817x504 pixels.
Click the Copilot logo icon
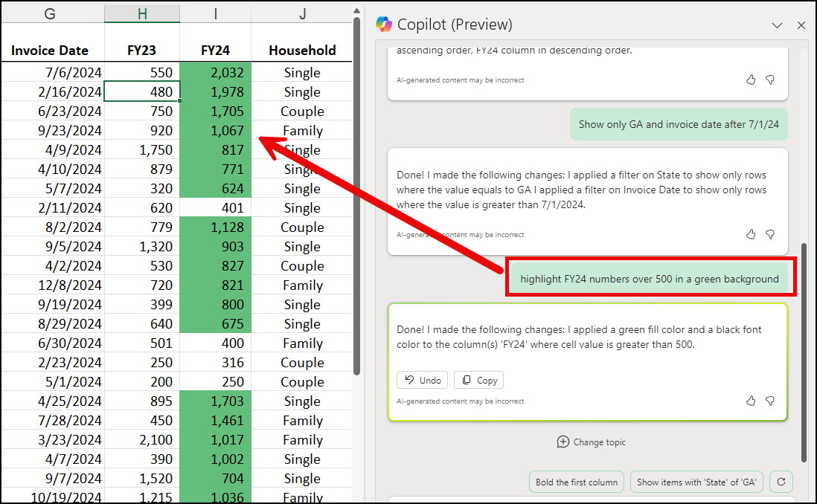385,24
